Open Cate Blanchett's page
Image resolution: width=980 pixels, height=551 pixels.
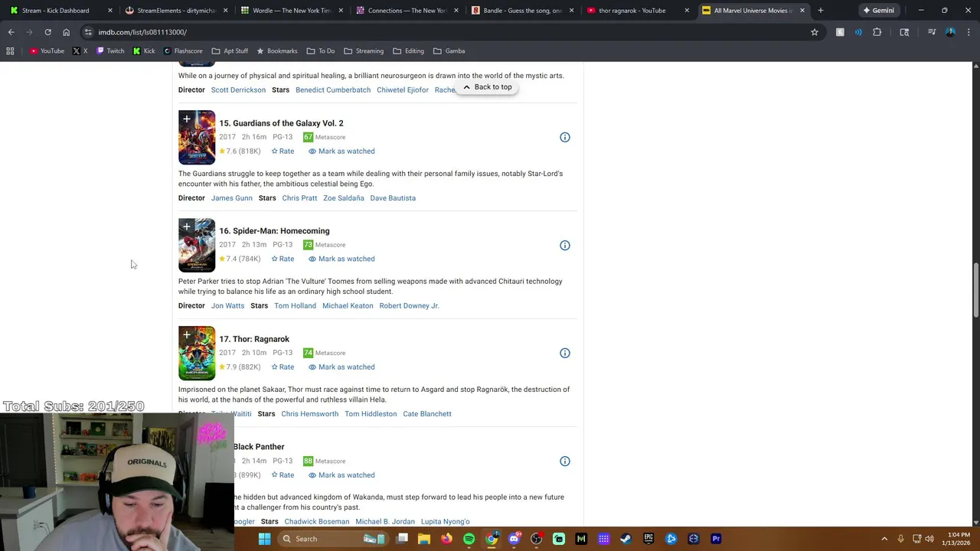pyautogui.click(x=427, y=414)
